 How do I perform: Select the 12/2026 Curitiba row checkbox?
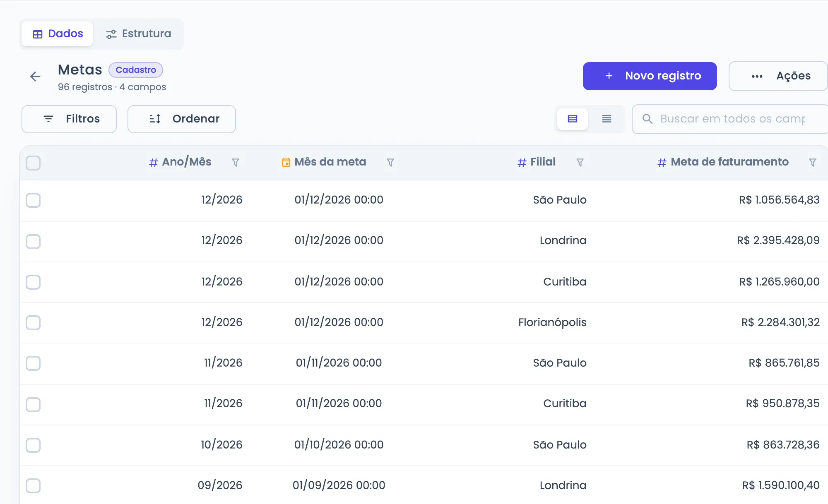pos(33,282)
